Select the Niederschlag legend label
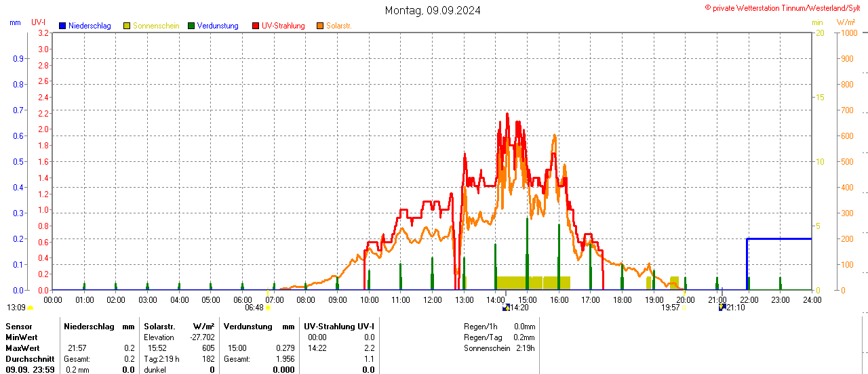 90,26
